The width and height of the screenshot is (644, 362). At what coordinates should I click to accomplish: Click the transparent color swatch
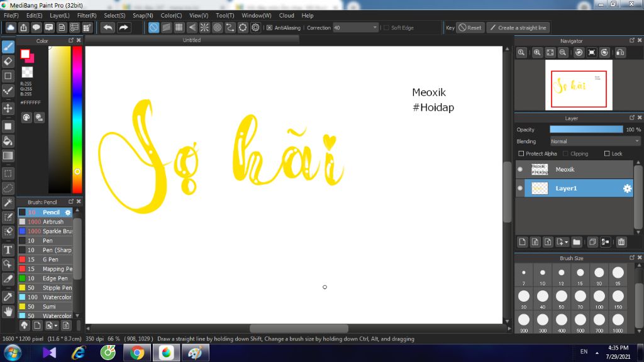click(x=27, y=72)
